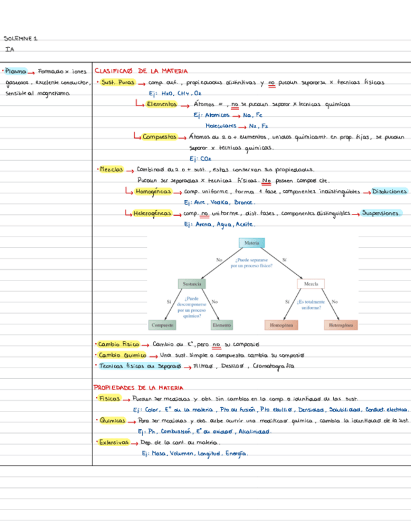The height and width of the screenshot is (532, 411).
Task: Click the highlighted Mezclas heading
Action: pyautogui.click(x=111, y=169)
